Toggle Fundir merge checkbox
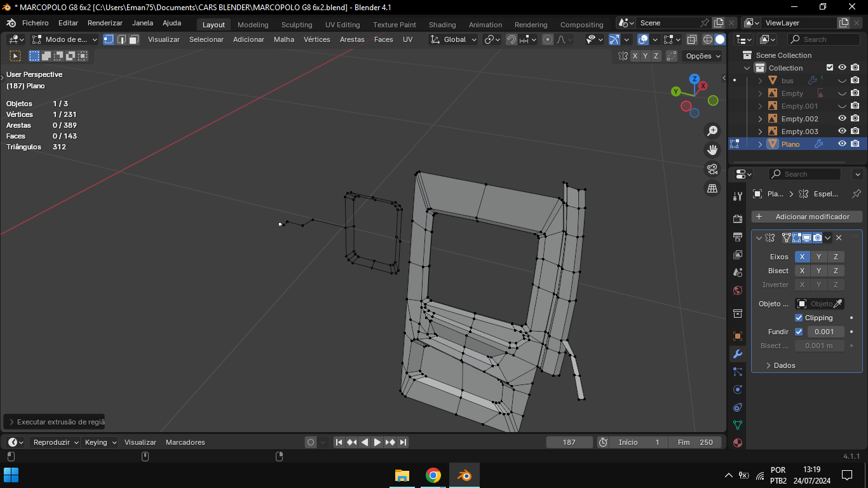 [799, 332]
